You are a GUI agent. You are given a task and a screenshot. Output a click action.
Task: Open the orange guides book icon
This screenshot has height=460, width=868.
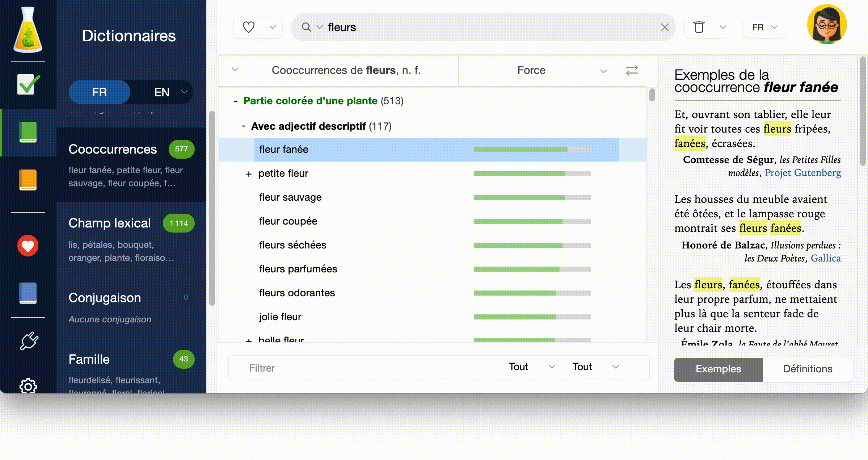point(28,180)
